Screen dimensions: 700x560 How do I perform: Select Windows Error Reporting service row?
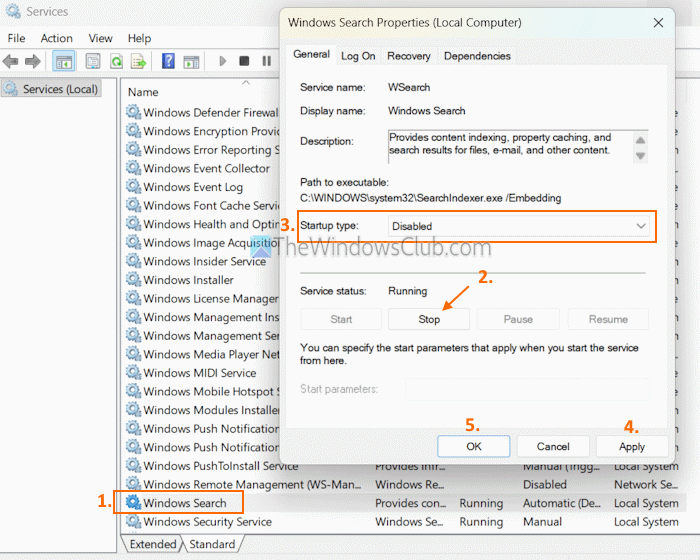click(x=202, y=150)
